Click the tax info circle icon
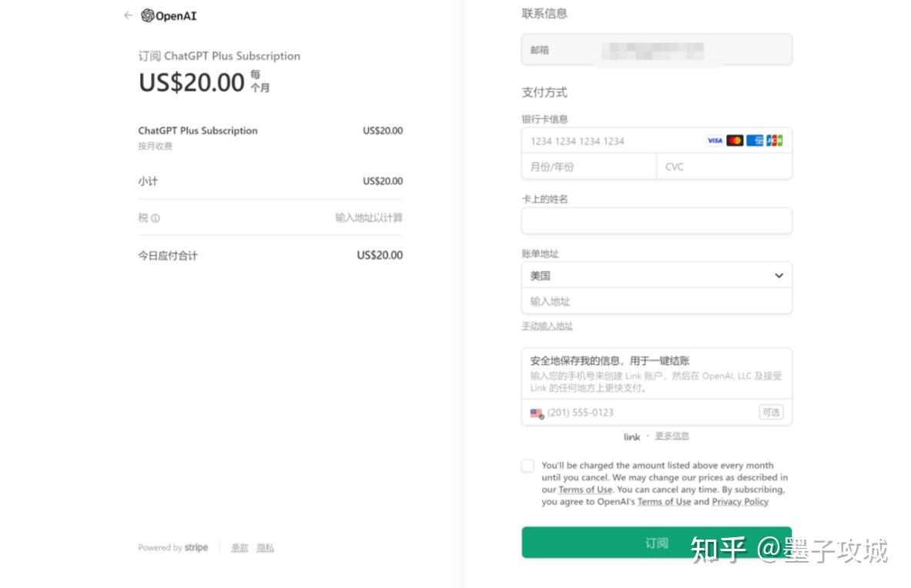 (155, 219)
